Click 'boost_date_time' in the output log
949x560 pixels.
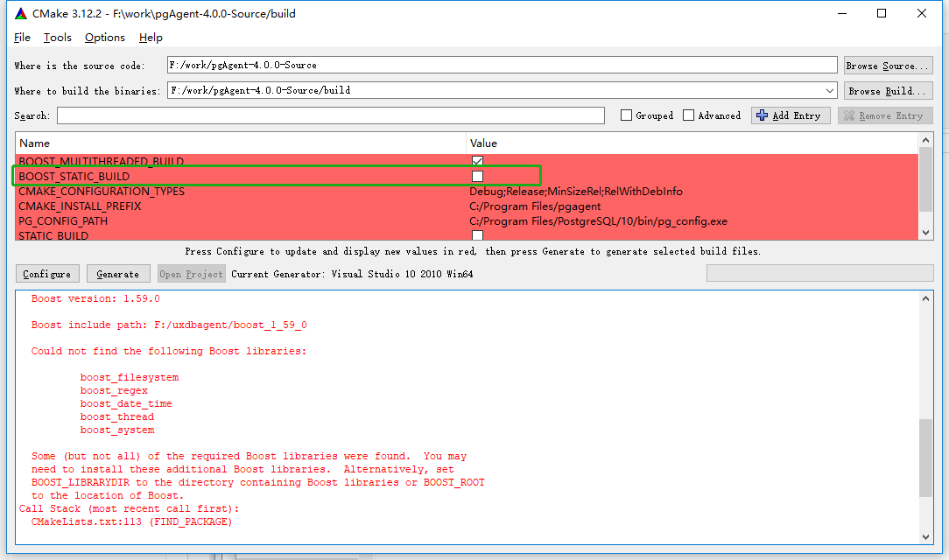126,403
